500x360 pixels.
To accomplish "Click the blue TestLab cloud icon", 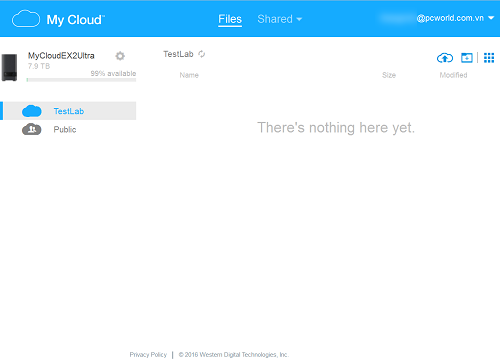I will 32,111.
